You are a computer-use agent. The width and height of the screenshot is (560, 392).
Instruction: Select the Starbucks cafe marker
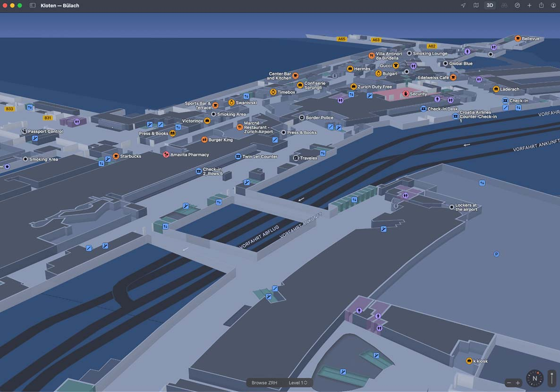coord(116,156)
